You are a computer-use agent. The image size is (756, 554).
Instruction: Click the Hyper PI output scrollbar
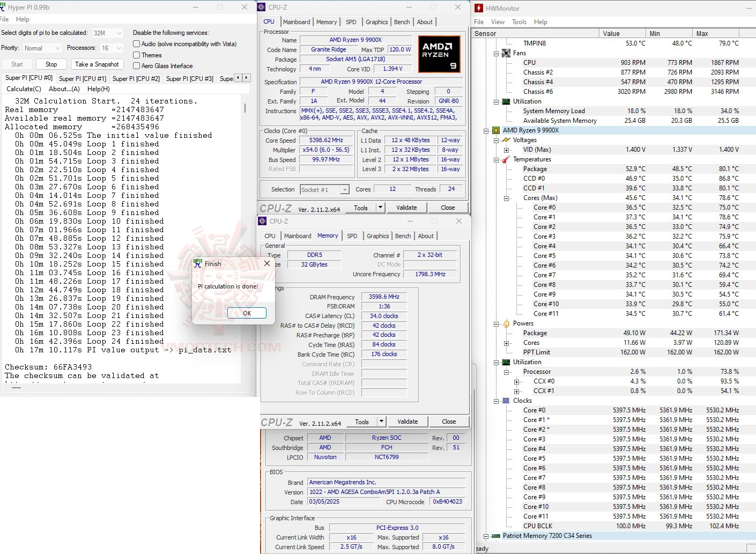(x=244, y=107)
